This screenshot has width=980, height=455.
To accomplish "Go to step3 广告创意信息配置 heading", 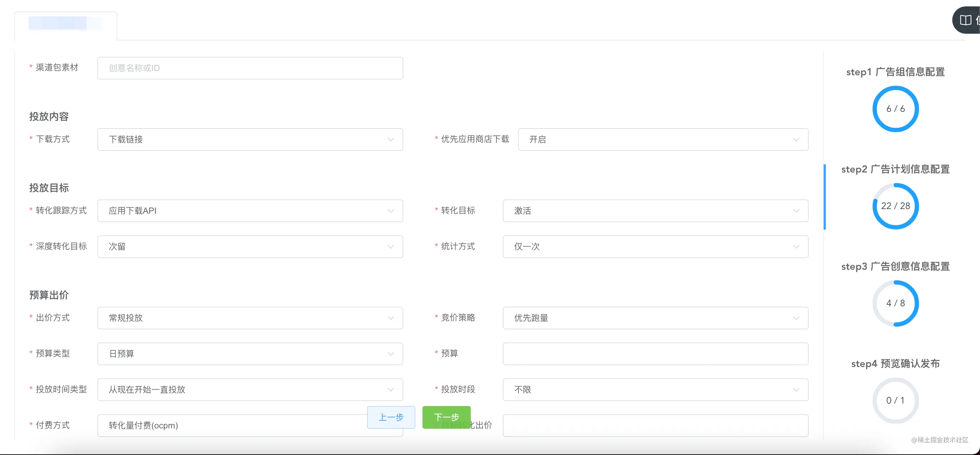I will click(895, 267).
